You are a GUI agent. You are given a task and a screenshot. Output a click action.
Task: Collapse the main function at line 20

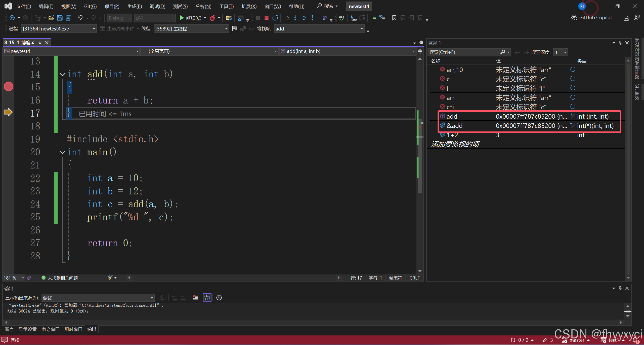62,152
